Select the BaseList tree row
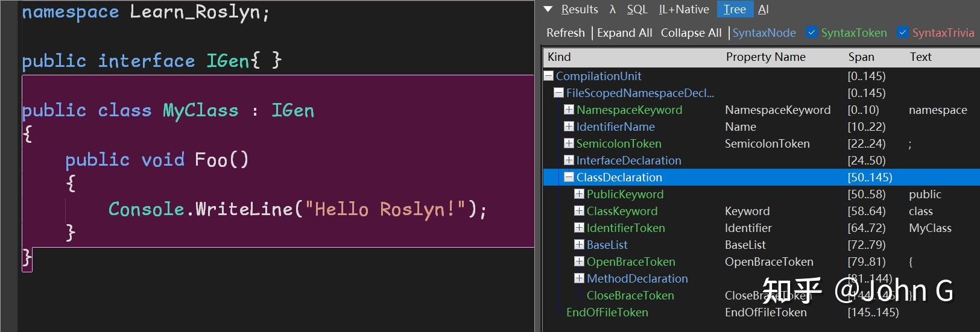 (x=761, y=245)
